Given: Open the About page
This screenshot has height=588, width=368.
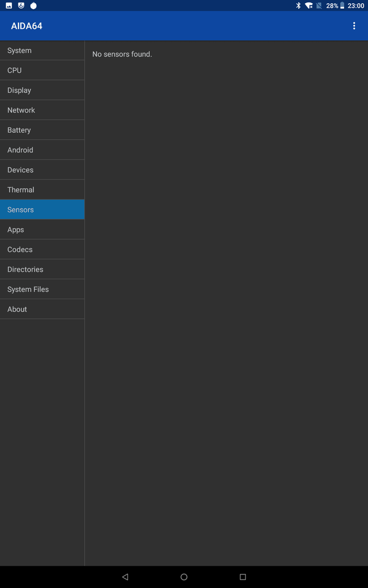Looking at the screenshot, I should point(42,309).
